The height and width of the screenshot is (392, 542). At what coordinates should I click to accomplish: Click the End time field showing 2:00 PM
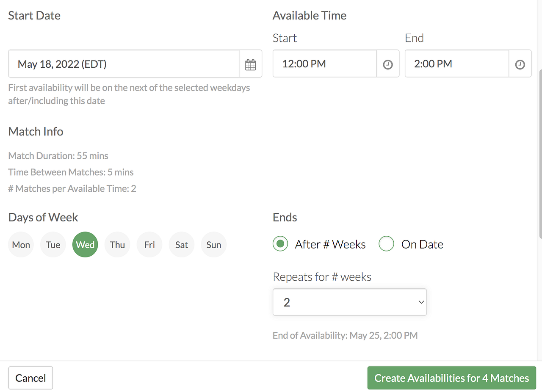[456, 64]
